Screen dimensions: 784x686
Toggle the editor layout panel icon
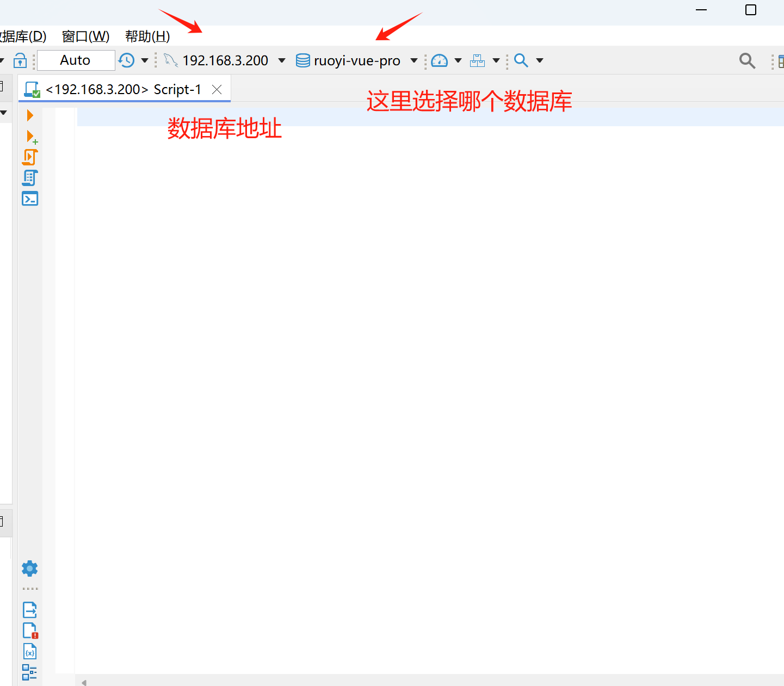coord(30,672)
